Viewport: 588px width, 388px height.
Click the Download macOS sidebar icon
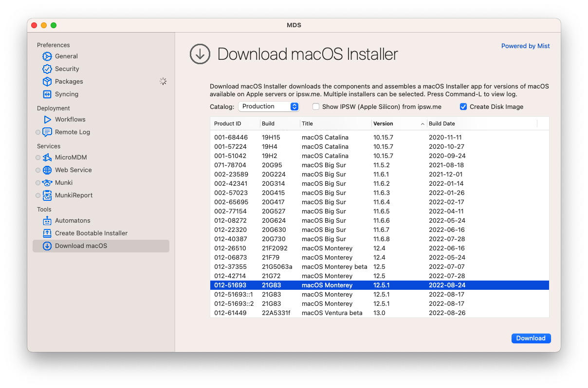tap(47, 246)
